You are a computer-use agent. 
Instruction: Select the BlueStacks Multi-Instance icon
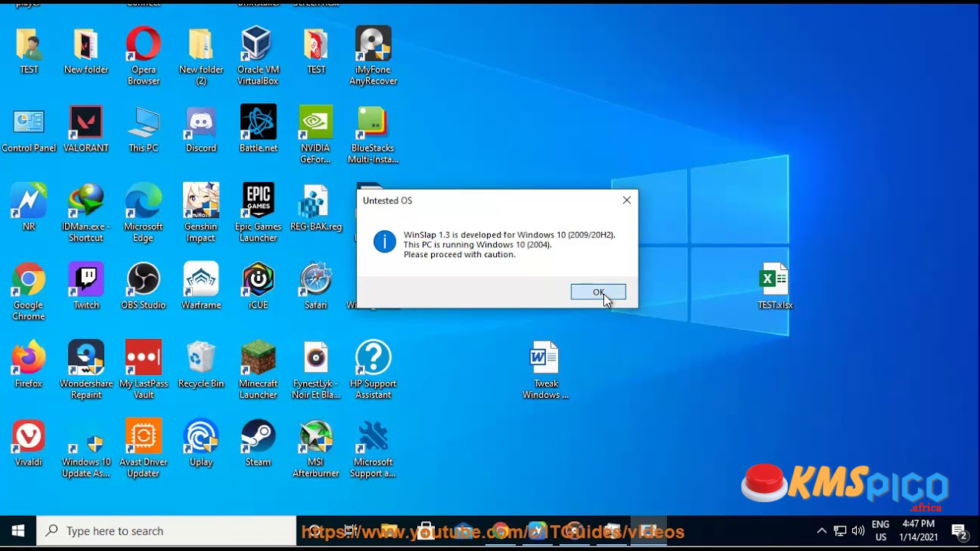point(373,135)
